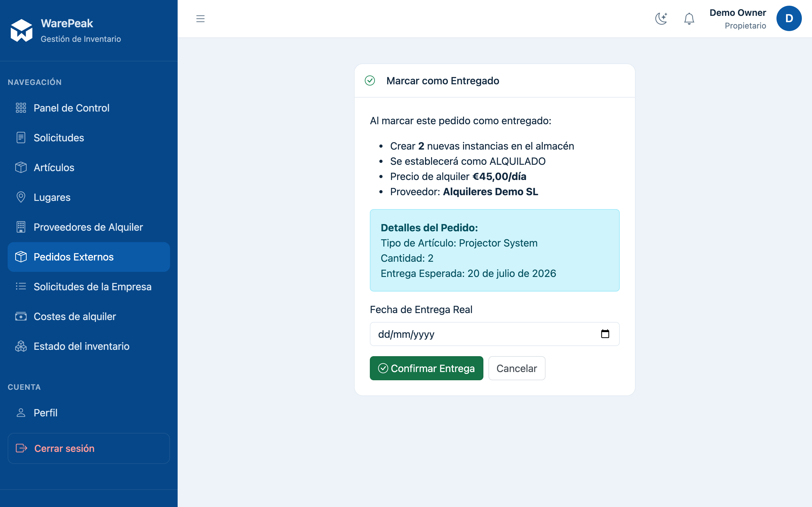Click the WarePeak logo icon
This screenshot has height=507, width=812.
[22, 30]
